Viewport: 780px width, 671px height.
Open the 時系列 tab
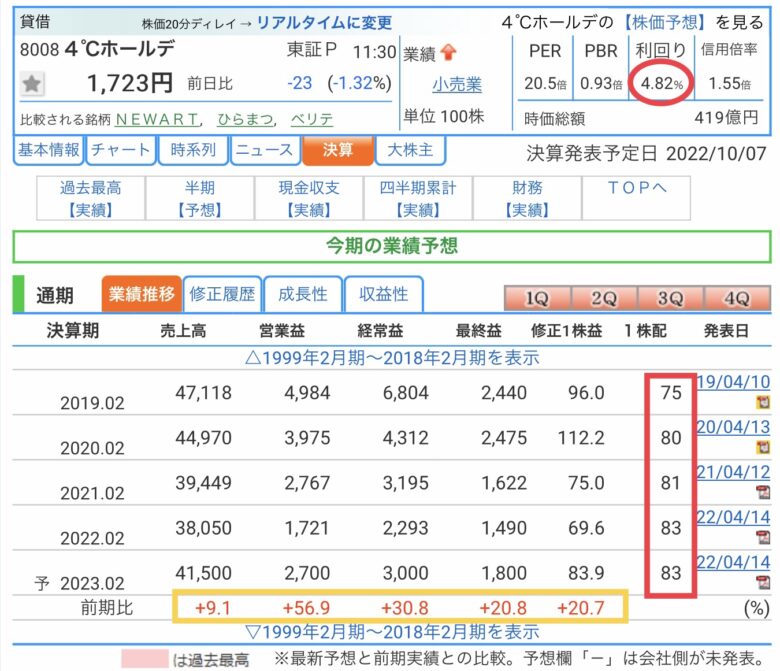pyautogui.click(x=193, y=150)
